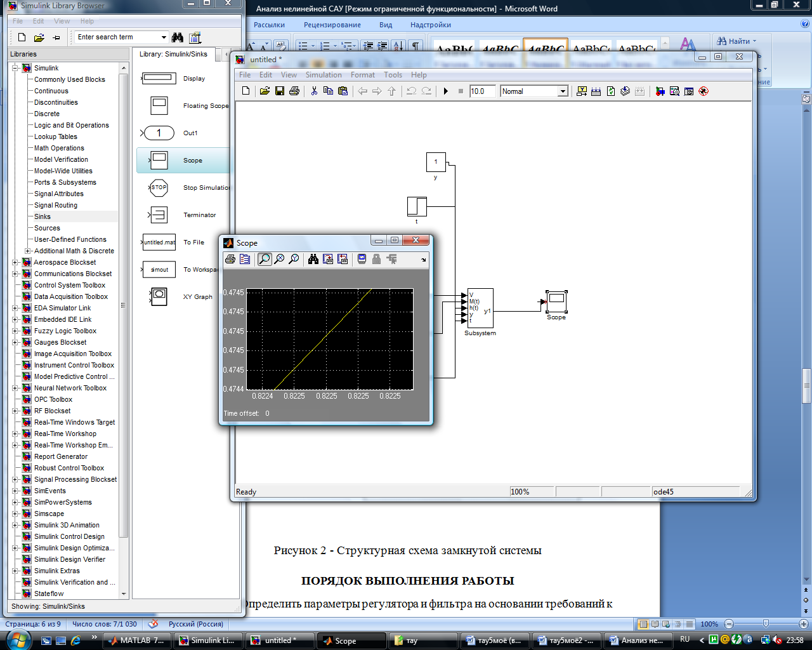Image resolution: width=812 pixels, height=650 pixels.
Task: Open Scope parameters
Action: click(245, 259)
